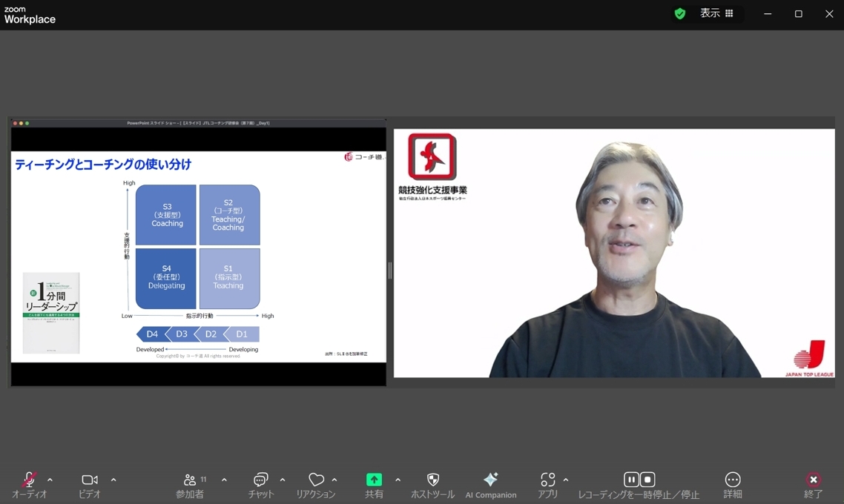This screenshot has height=504, width=844.
Task: Stop the recording
Action: pyautogui.click(x=647, y=480)
